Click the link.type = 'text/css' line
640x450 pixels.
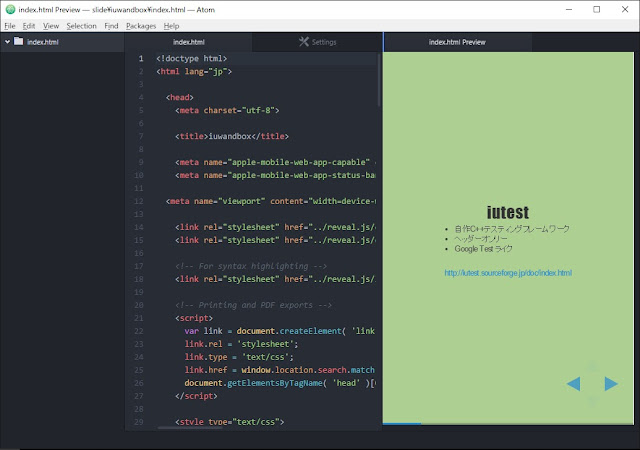pos(239,357)
